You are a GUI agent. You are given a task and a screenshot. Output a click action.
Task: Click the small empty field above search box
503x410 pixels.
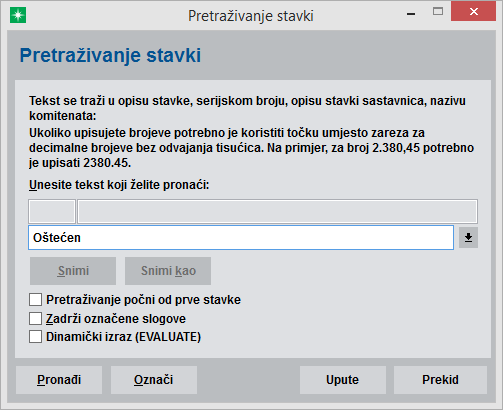52,211
